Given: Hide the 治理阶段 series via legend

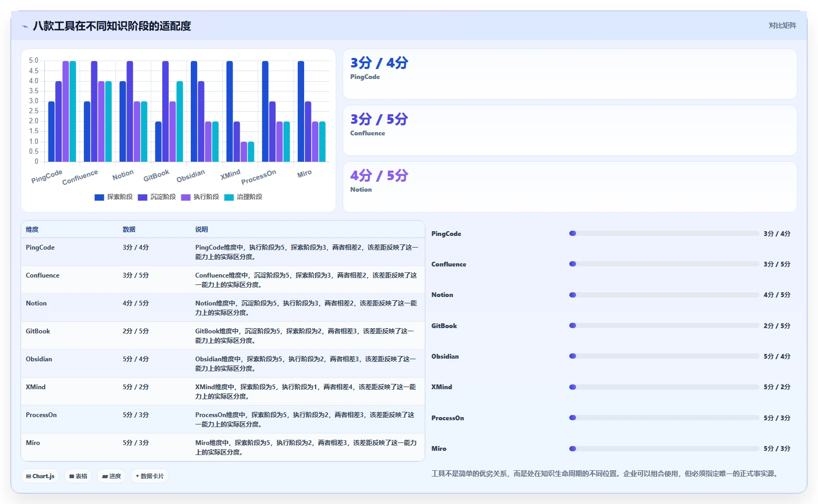Looking at the screenshot, I should click(x=244, y=197).
